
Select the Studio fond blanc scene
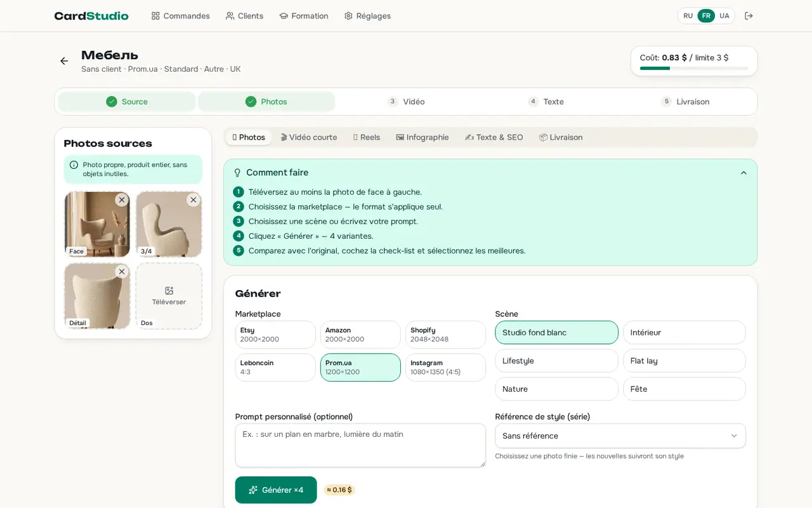[556, 333]
